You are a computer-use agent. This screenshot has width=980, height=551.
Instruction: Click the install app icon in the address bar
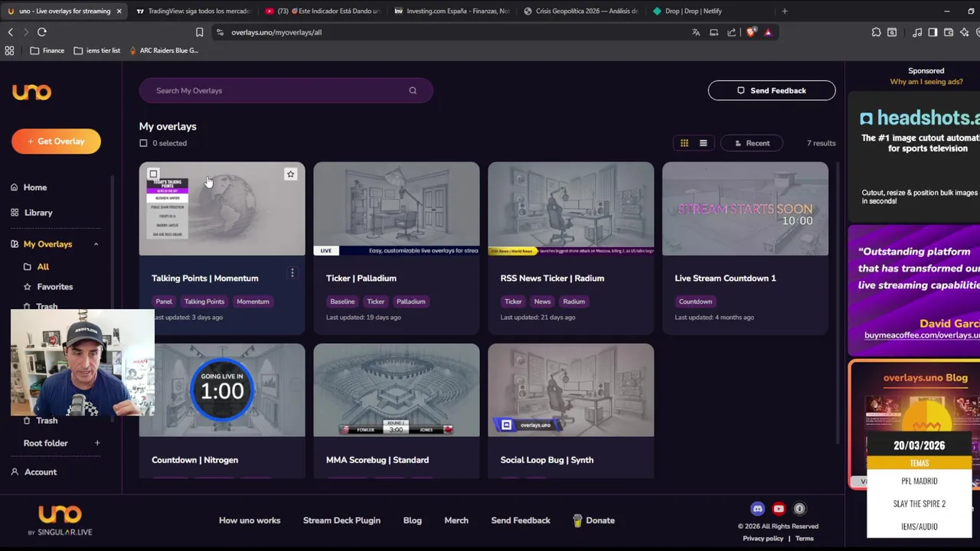point(714,32)
